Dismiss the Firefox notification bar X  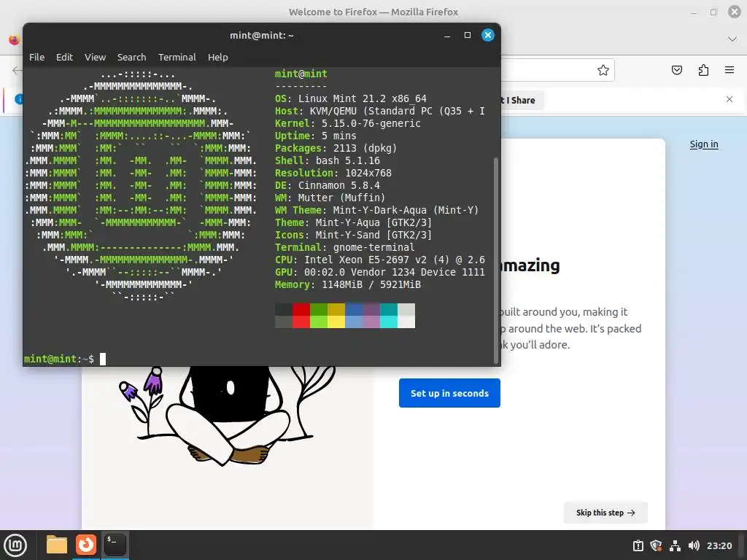coord(729,99)
